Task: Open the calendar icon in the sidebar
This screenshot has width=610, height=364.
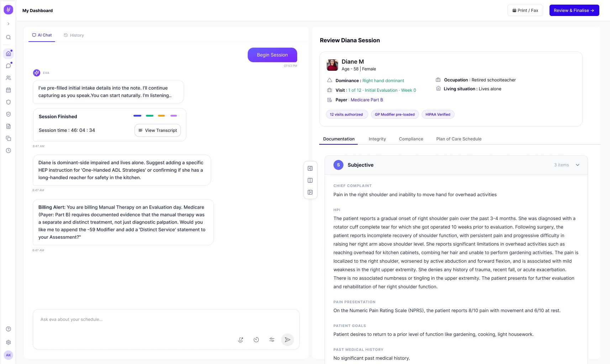Action: 9,90
